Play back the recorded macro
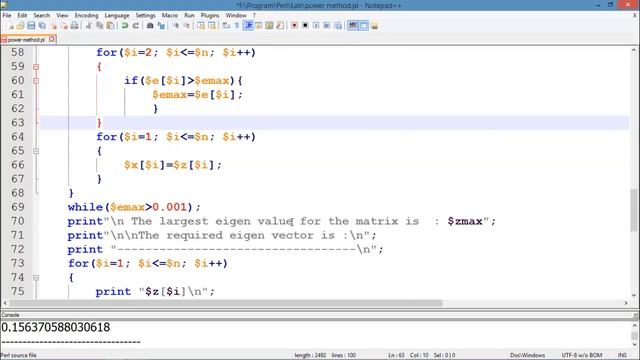 click(316, 26)
